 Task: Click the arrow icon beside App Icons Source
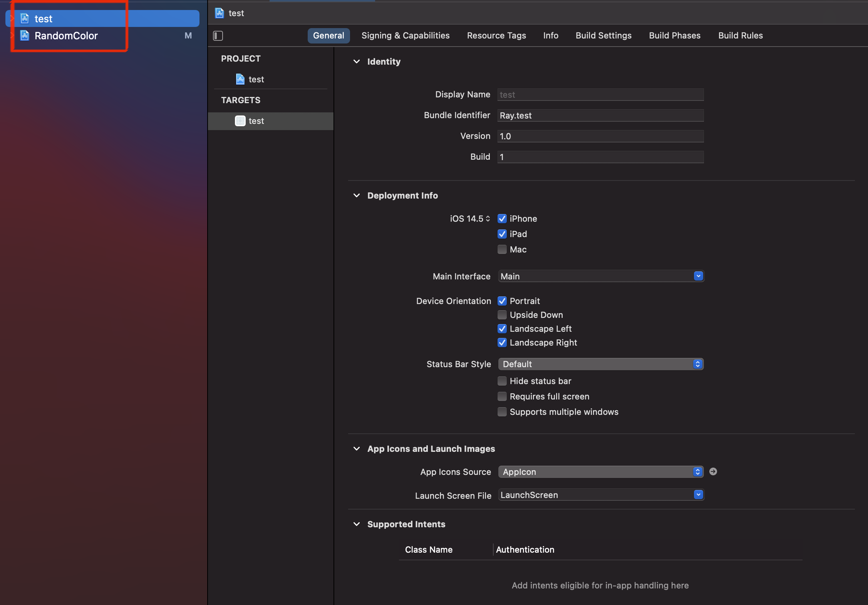(713, 471)
